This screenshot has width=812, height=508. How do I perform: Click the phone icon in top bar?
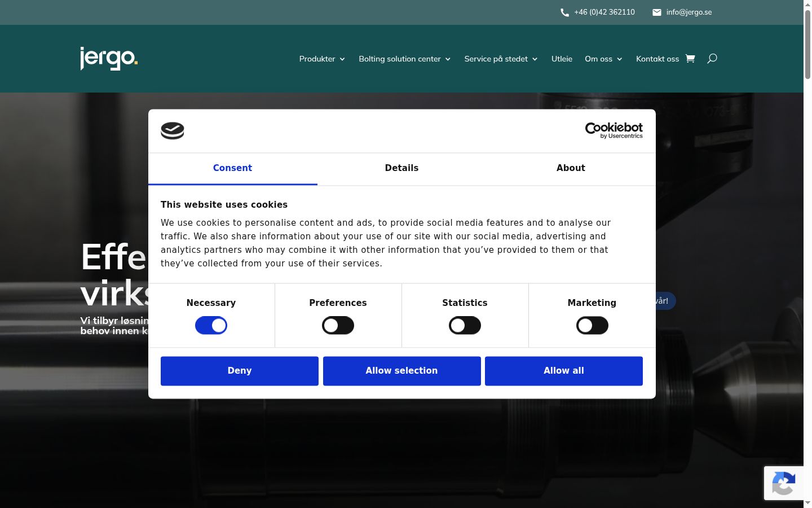click(x=564, y=12)
